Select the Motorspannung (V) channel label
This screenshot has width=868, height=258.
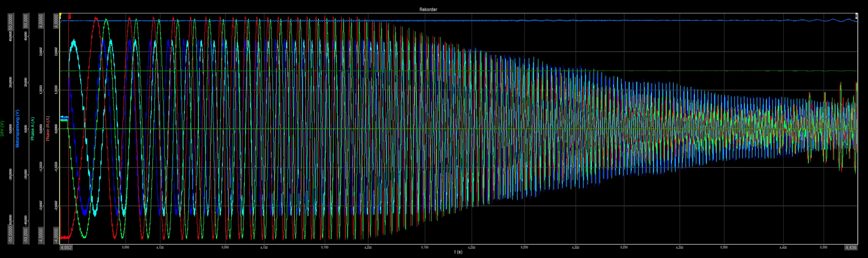[x=18, y=128]
